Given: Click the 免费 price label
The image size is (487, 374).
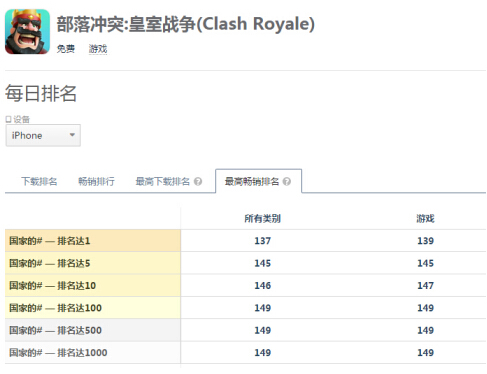Looking at the screenshot, I should [66, 49].
